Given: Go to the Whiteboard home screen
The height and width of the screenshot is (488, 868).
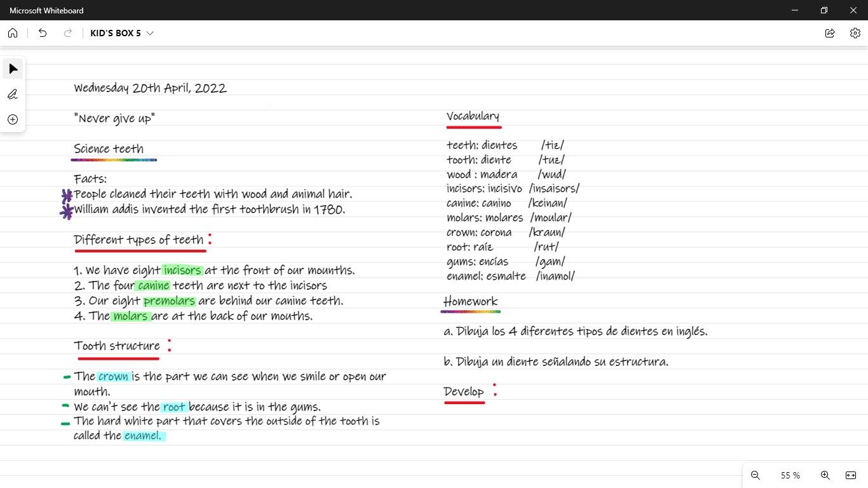Looking at the screenshot, I should pyautogui.click(x=13, y=33).
